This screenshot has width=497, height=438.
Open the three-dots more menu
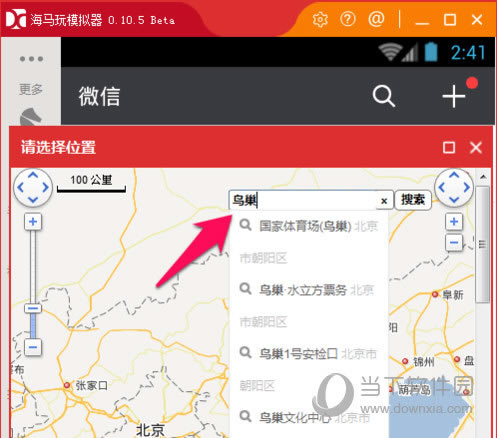[31, 59]
